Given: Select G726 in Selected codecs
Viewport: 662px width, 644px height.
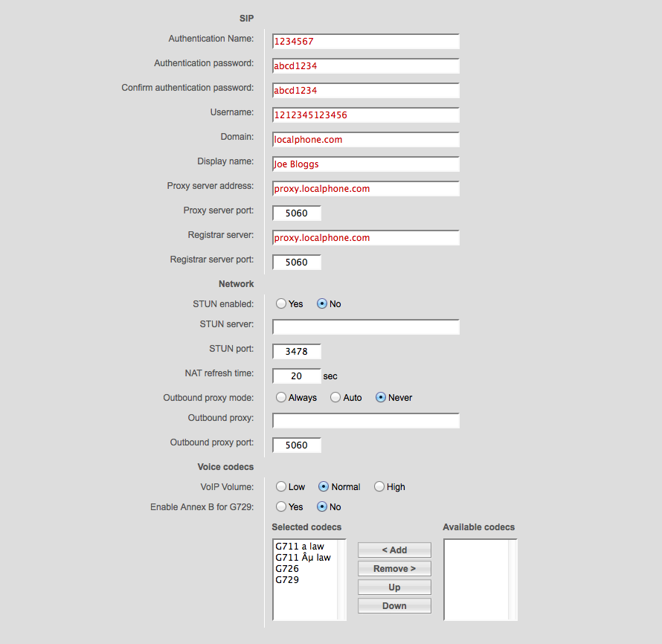Looking at the screenshot, I should (x=306, y=568).
